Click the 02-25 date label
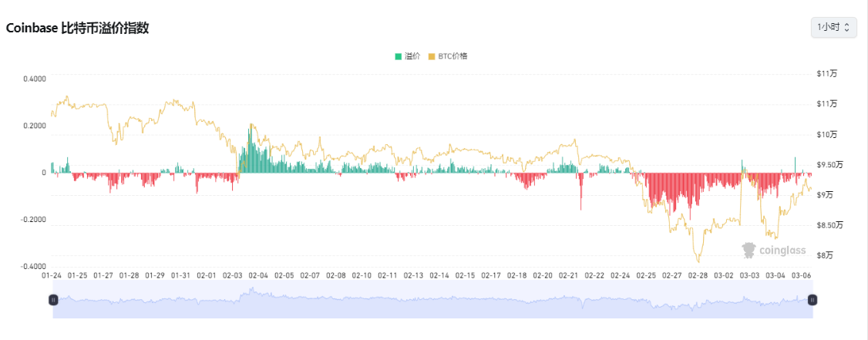 646,275
